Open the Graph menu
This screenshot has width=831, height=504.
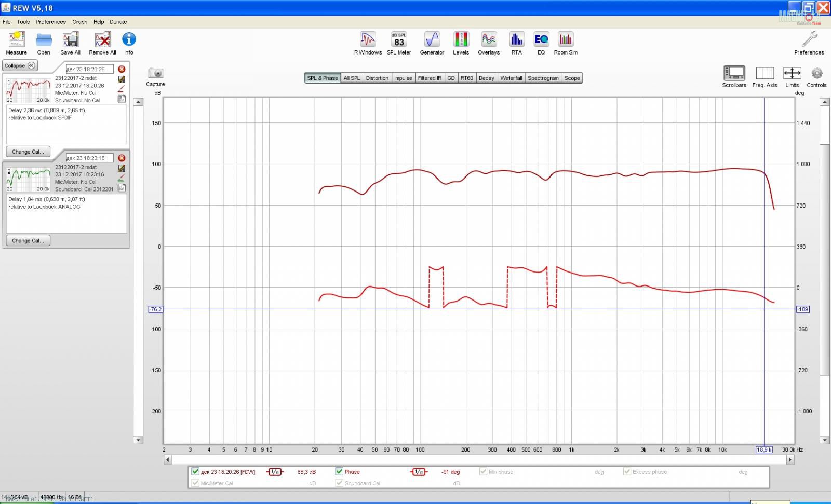(x=80, y=22)
